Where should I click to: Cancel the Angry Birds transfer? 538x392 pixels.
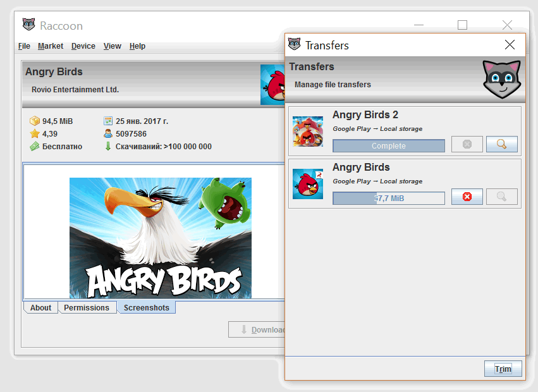(467, 197)
